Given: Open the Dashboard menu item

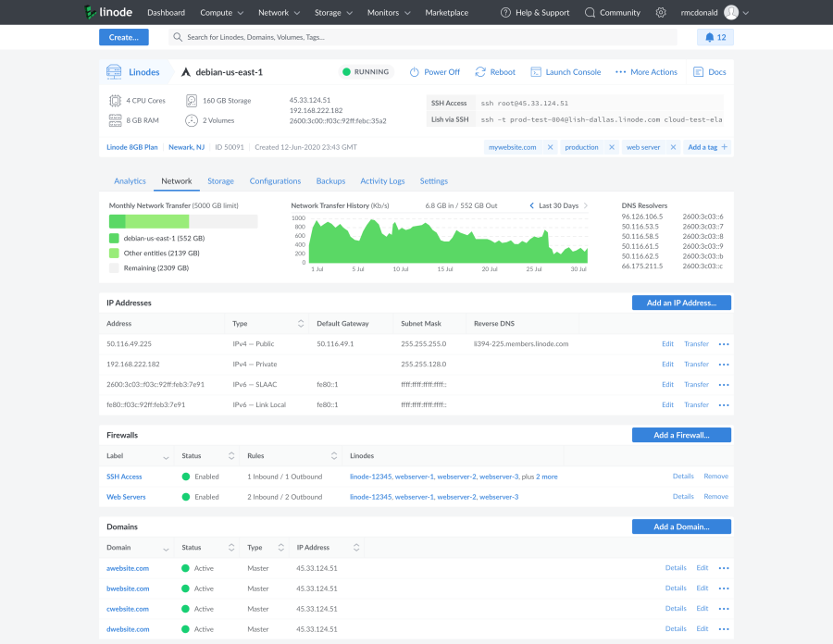Looking at the screenshot, I should pyautogui.click(x=167, y=12).
